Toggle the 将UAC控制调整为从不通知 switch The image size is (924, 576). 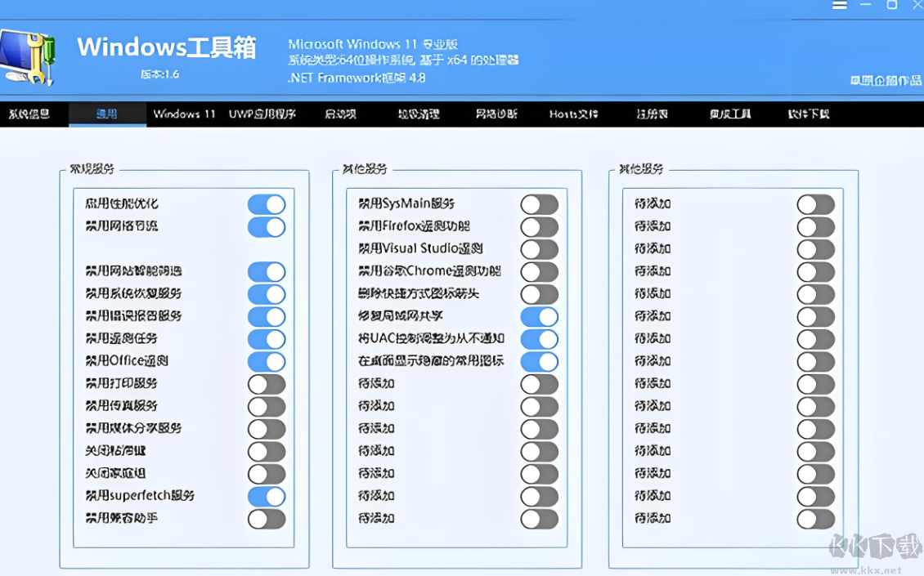click(x=539, y=338)
